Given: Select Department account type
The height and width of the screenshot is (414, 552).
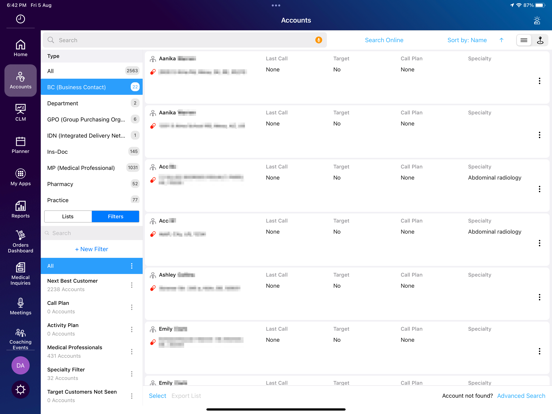Looking at the screenshot, I should (x=92, y=103).
